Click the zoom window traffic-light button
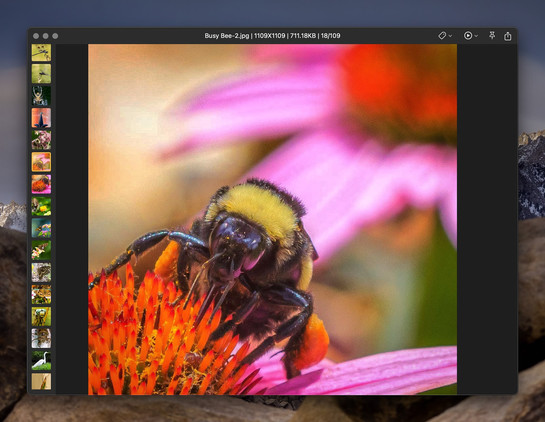Viewport: 545px width, 422px height. pyautogui.click(x=55, y=36)
